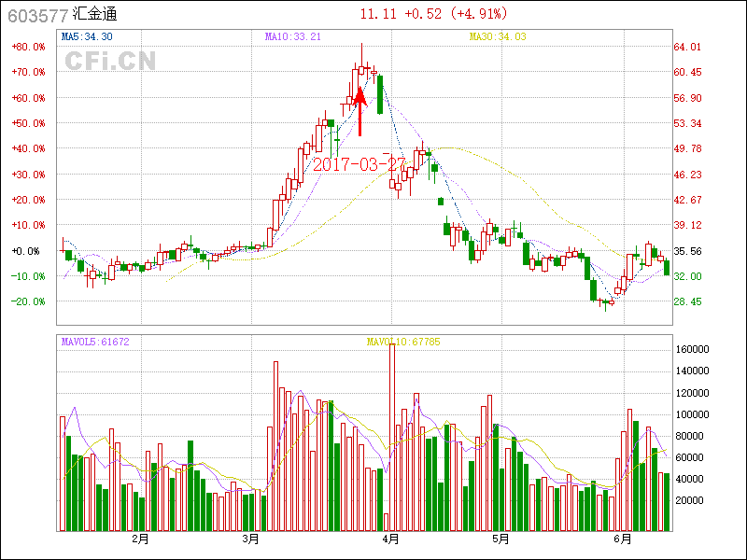This screenshot has width=747, height=560.
Task: Click the 4月 month axis label
Action: click(391, 539)
